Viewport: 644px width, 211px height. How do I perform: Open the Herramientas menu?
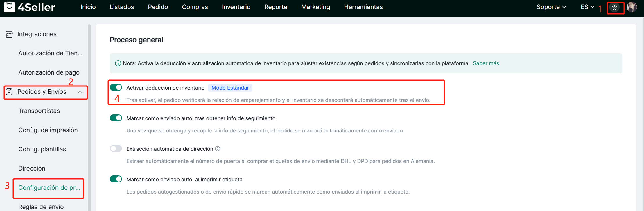tap(363, 7)
